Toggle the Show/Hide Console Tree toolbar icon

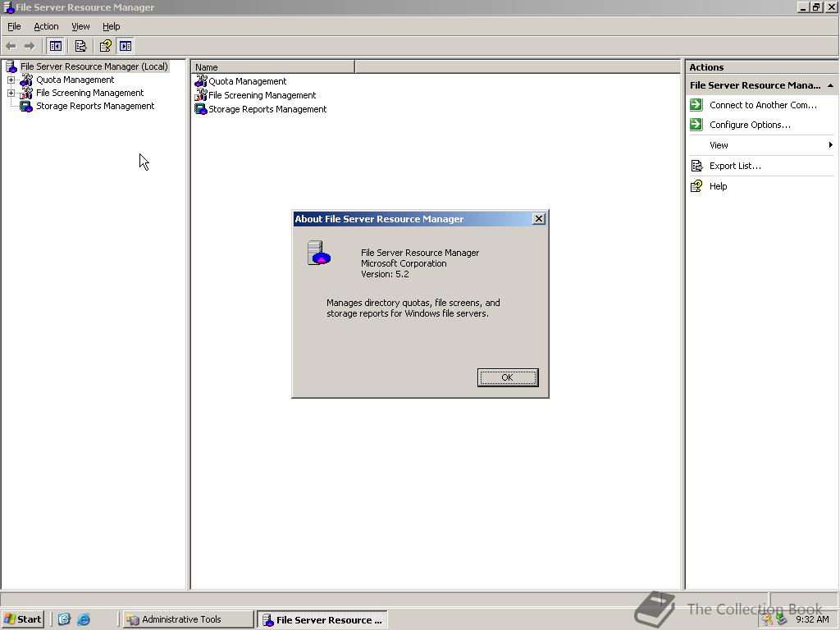coord(55,46)
